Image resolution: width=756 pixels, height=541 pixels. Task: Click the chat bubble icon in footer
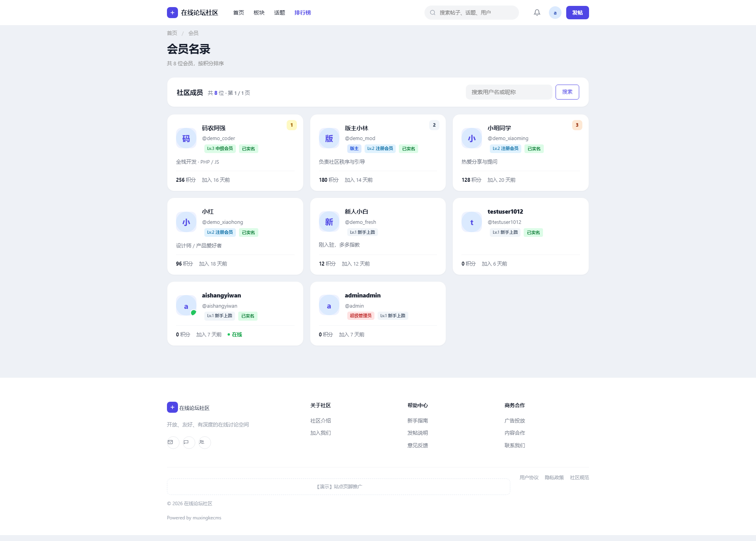(x=186, y=442)
